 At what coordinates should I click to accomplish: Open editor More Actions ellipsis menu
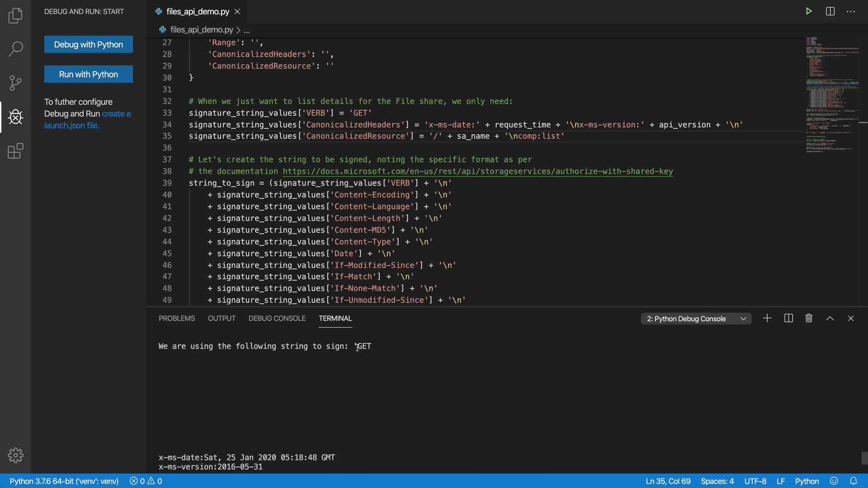point(851,11)
